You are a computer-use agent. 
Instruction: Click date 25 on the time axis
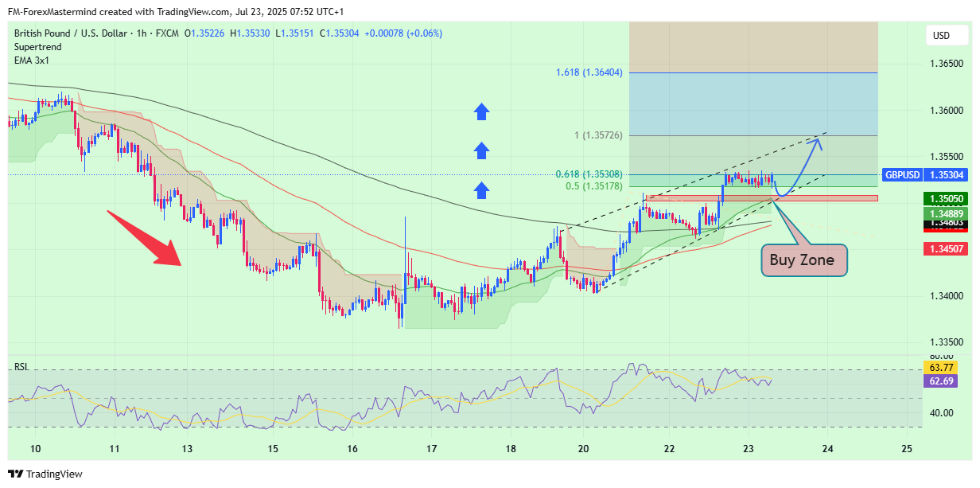point(908,449)
